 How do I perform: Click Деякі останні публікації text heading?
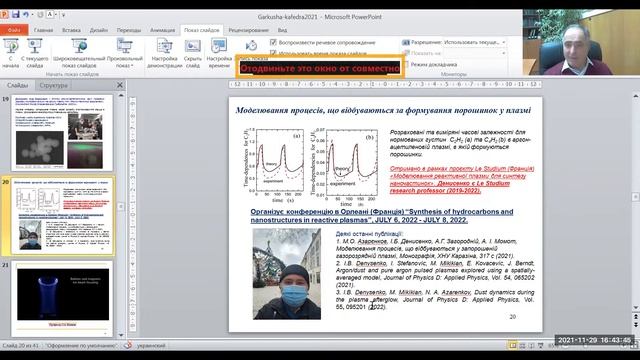click(x=369, y=234)
